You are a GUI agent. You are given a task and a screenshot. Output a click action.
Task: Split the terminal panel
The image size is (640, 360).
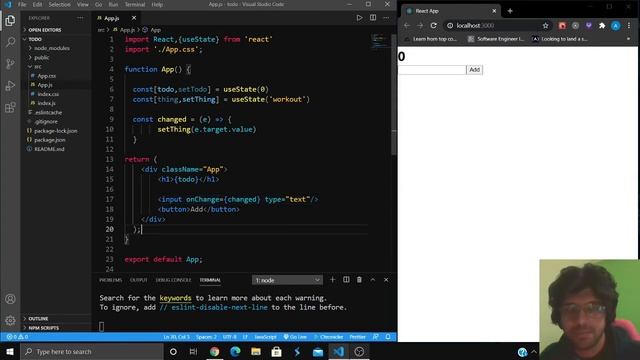[x=346, y=280]
